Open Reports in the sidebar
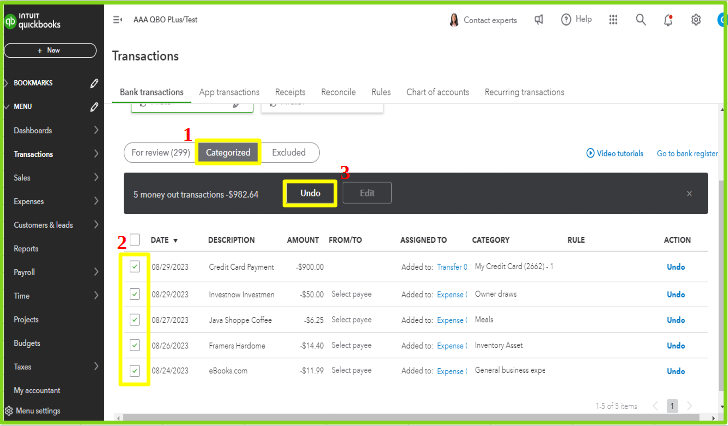The image size is (728, 426). point(26,248)
